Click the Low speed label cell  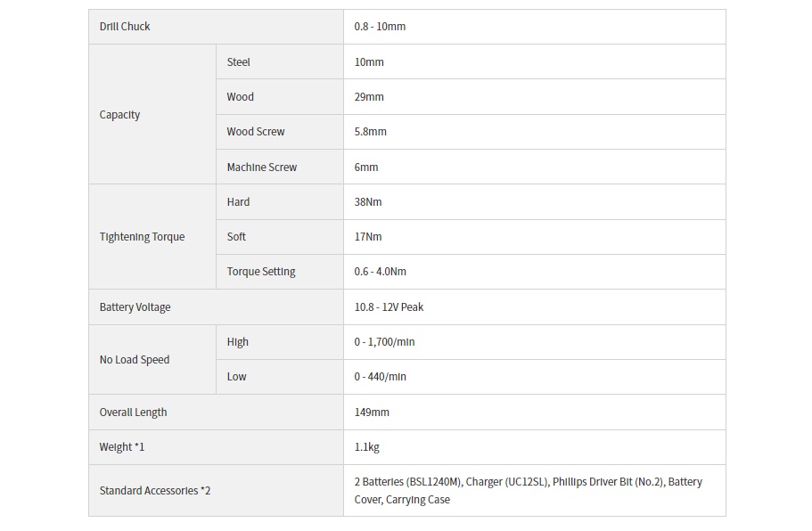pos(280,377)
